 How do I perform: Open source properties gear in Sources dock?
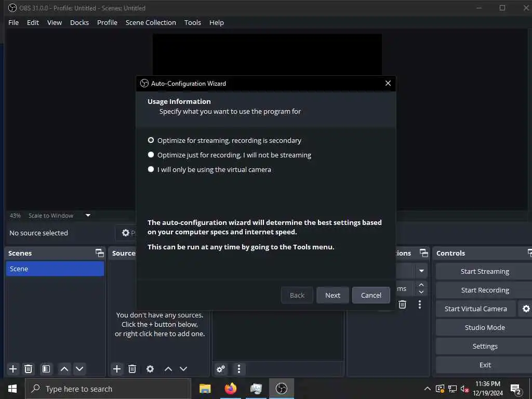pos(150,369)
